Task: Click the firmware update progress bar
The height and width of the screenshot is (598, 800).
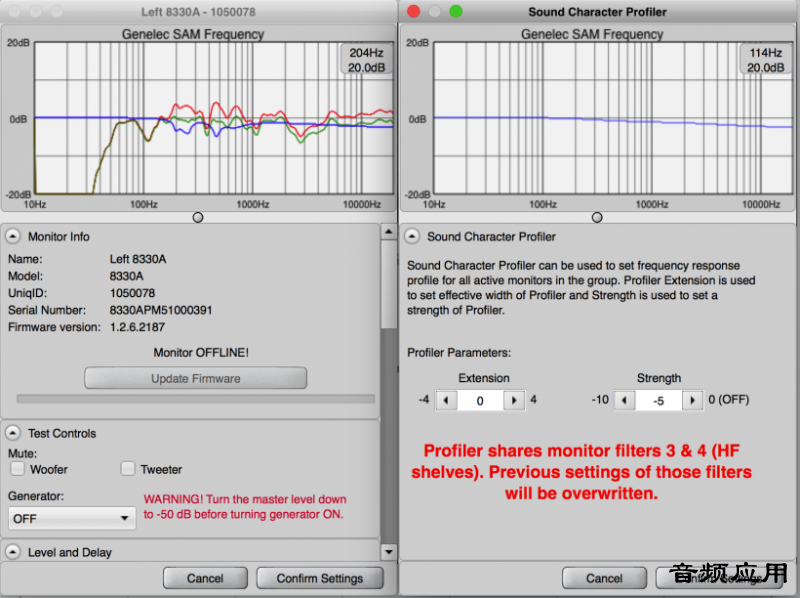Action: click(x=195, y=398)
